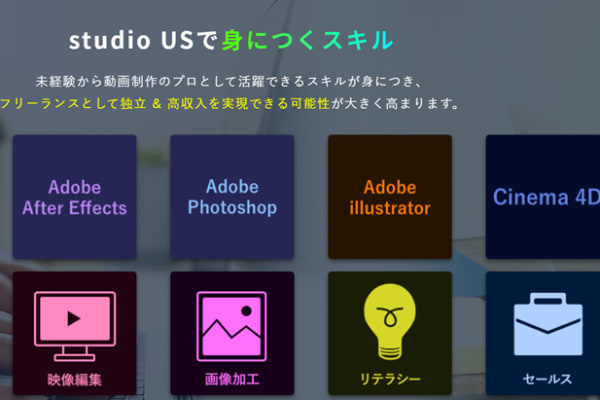600x400 pixels.
Task: Select the yellow light bulb icon
Action: (390, 322)
